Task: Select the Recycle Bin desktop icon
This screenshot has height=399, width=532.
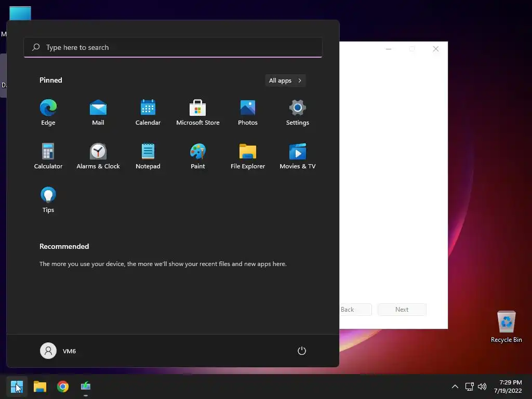Action: click(506, 327)
